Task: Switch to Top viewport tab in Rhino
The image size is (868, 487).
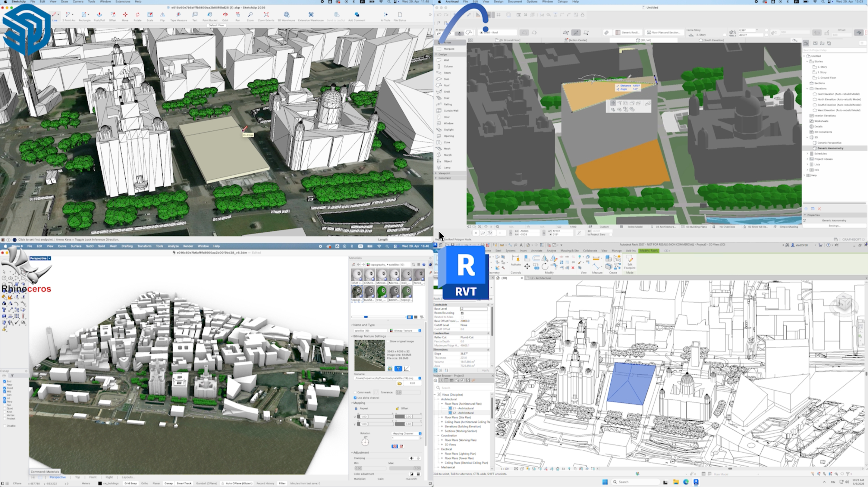Action: click(77, 477)
